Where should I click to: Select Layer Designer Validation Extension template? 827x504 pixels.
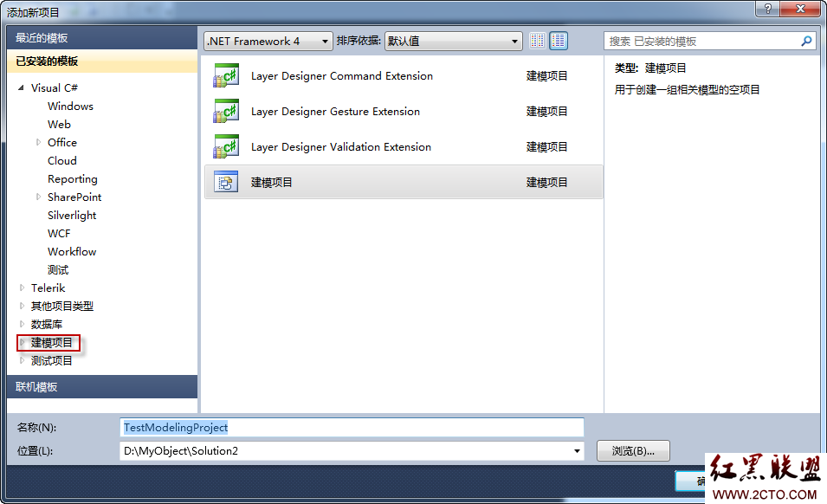click(x=404, y=146)
